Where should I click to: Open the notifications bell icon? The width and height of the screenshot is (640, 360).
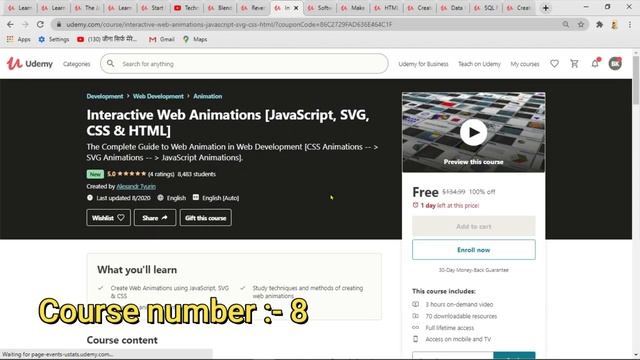tap(595, 63)
